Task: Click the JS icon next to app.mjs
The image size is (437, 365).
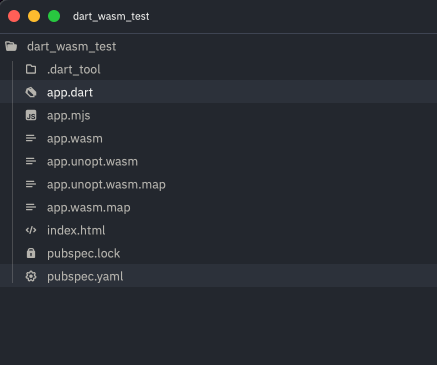Action: point(31,115)
